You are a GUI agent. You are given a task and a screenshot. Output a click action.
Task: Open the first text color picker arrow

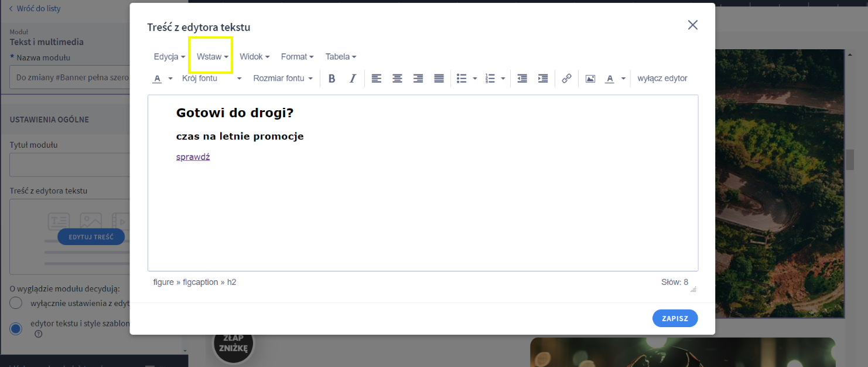point(170,79)
